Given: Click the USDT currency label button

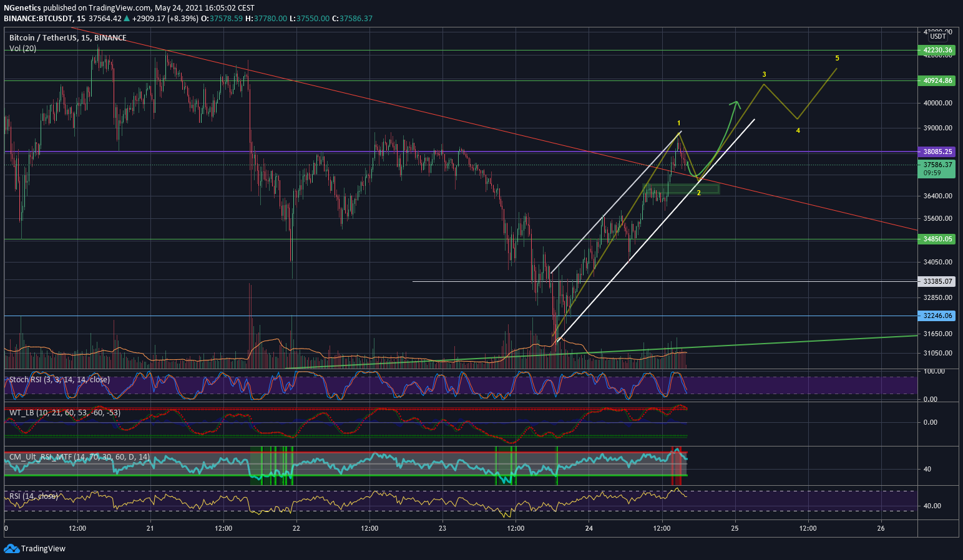Looking at the screenshot, I should [x=938, y=37].
